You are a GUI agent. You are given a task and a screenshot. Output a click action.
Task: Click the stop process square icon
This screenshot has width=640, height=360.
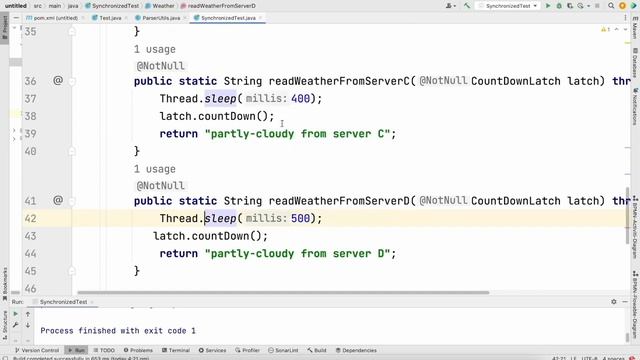598,6
